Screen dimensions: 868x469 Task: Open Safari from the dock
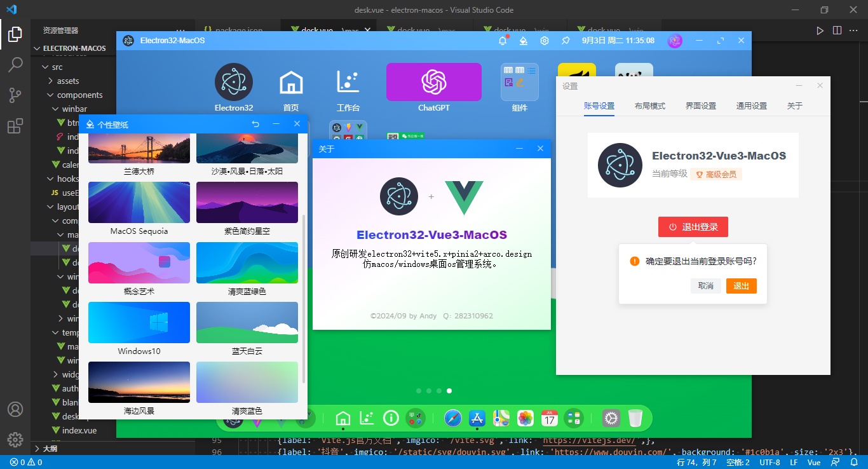pos(452,418)
